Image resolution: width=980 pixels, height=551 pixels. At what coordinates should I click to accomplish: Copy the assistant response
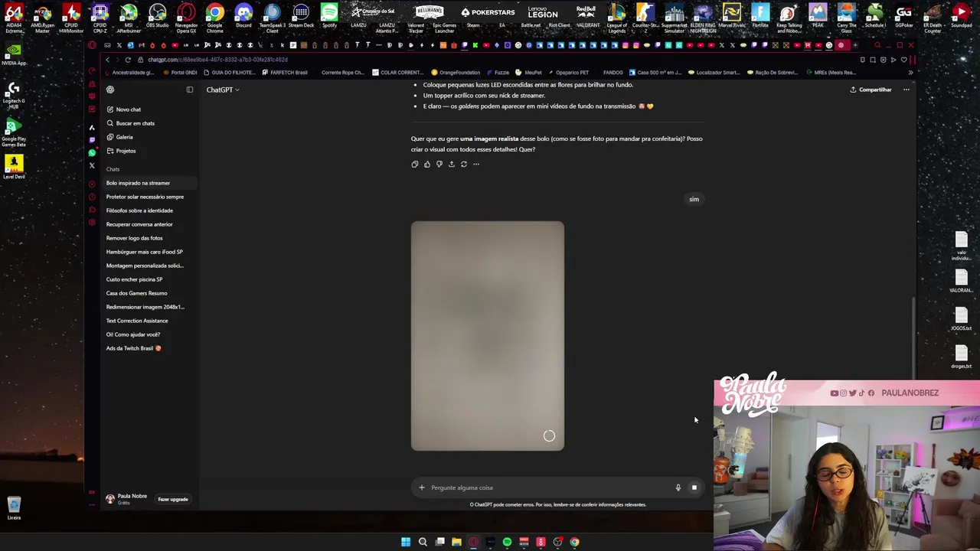click(415, 164)
